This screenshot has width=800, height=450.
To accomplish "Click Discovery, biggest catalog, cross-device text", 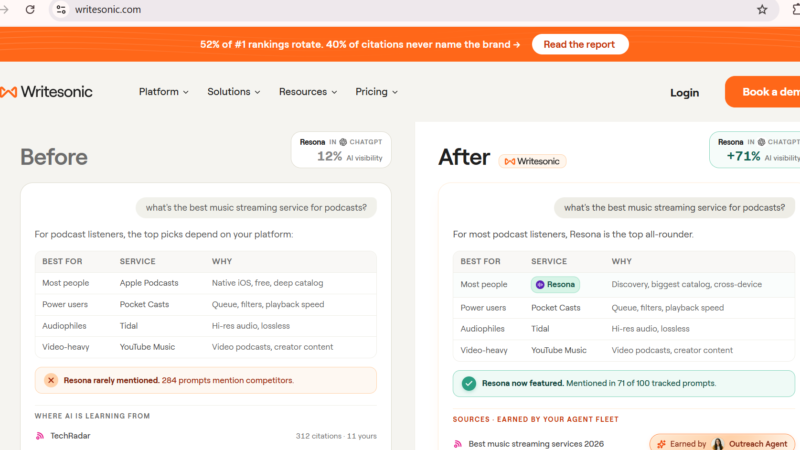I will tap(686, 284).
